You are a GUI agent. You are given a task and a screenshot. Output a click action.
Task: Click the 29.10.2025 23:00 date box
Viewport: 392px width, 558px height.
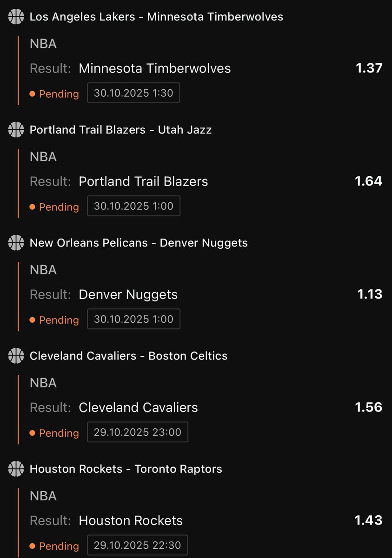[x=138, y=432]
